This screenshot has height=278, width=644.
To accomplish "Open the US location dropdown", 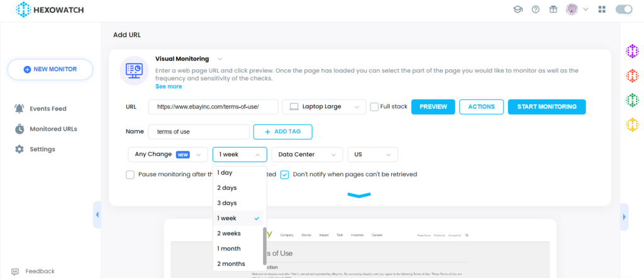I will point(372,155).
